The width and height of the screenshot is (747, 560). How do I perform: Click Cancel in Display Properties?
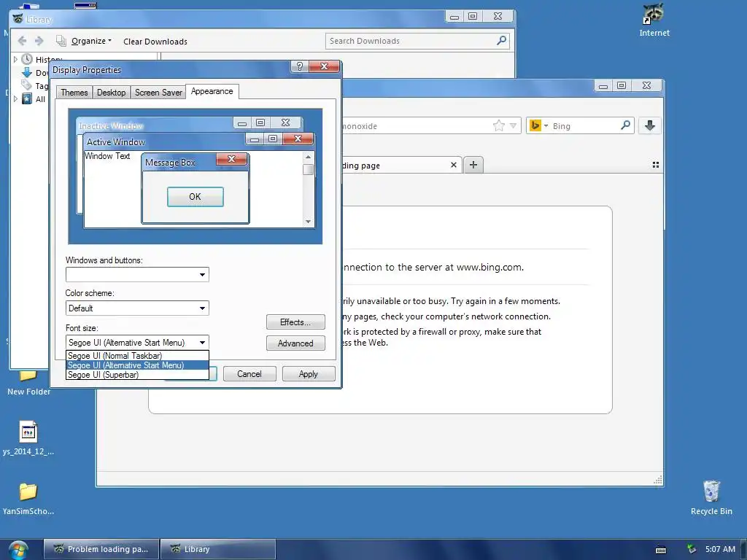[249, 374]
